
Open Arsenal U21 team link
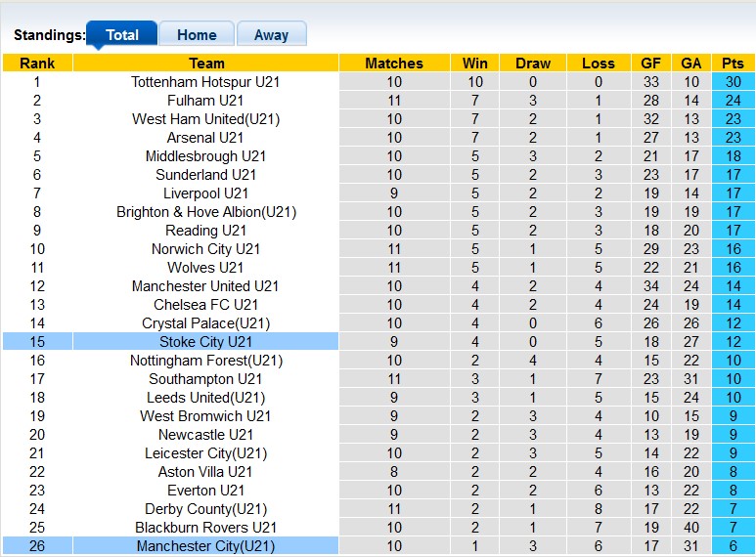[205, 138]
